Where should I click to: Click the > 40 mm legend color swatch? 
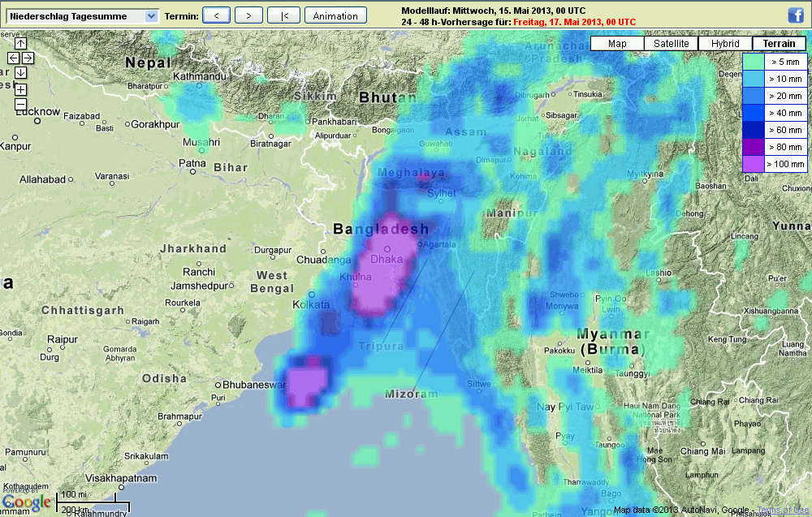tap(754, 113)
